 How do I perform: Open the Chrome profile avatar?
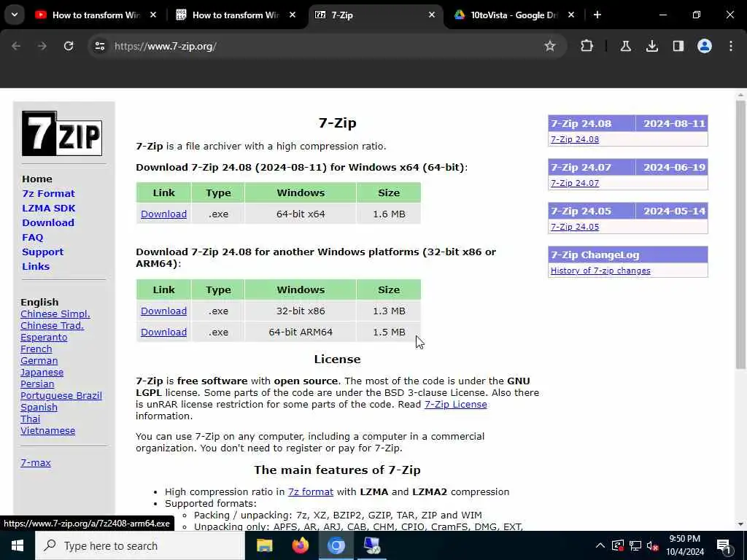click(705, 46)
